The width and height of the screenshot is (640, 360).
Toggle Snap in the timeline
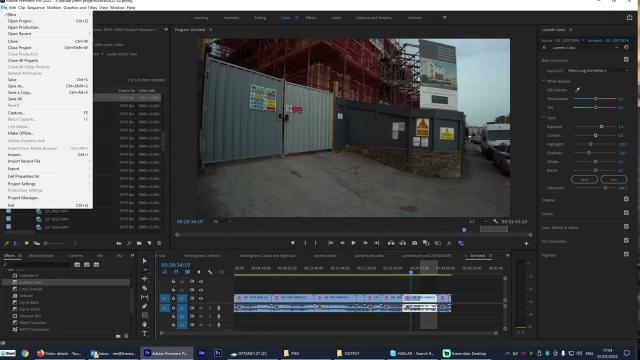176,272
